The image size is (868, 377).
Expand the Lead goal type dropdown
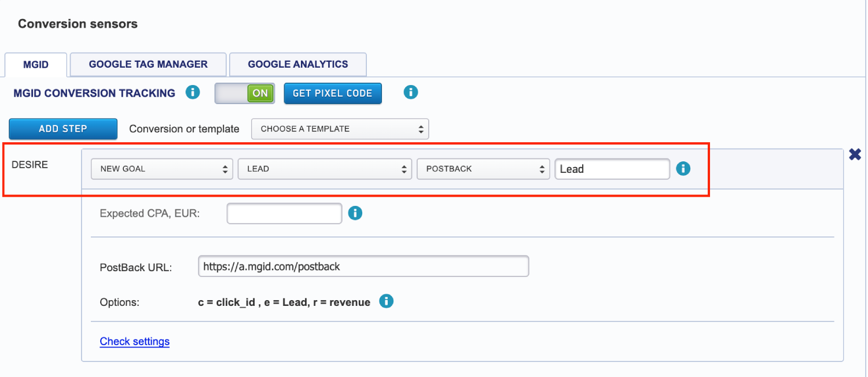pyautogui.click(x=325, y=169)
